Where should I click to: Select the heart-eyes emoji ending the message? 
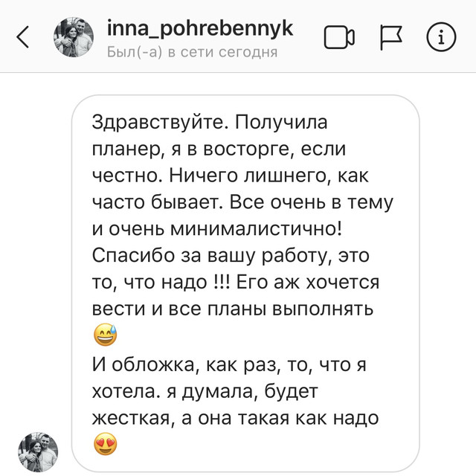coord(106,444)
